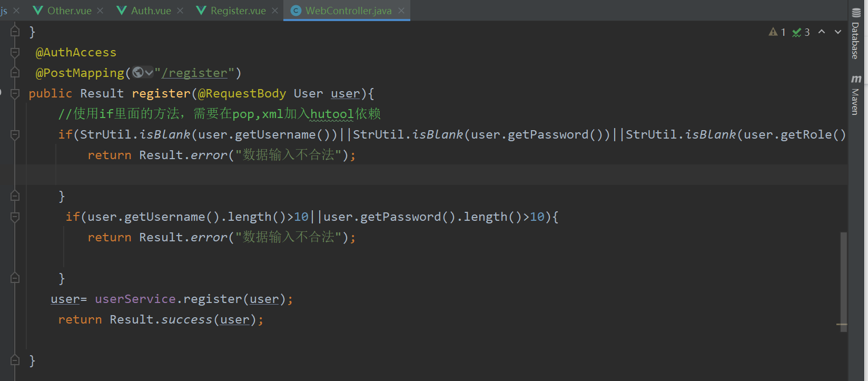Click the vertical editor scrollbar thumb
Viewport: 868px width, 381px height.
(x=843, y=282)
